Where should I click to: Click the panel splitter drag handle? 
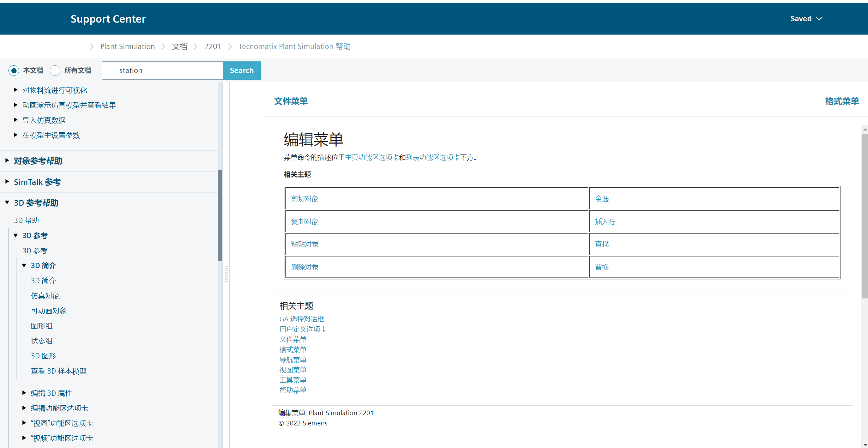[x=226, y=274]
